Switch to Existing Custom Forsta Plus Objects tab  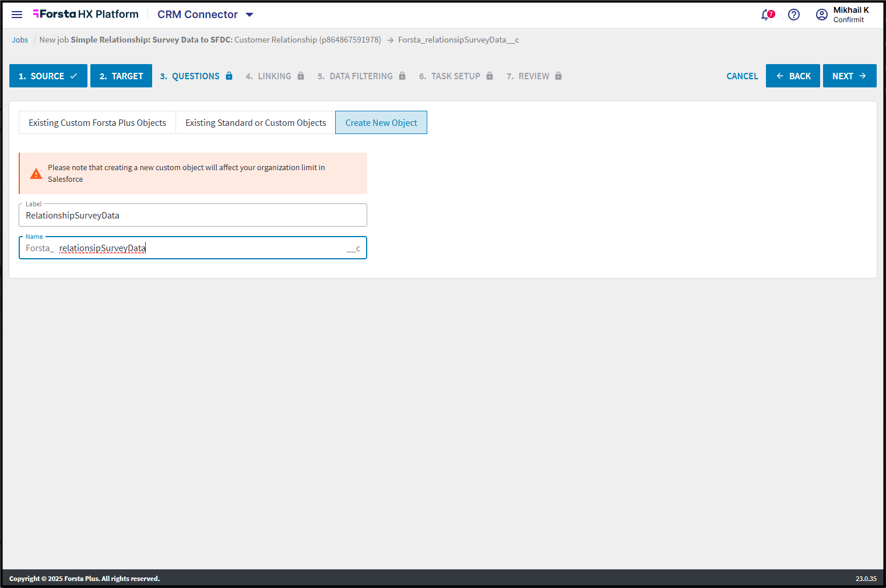click(97, 122)
